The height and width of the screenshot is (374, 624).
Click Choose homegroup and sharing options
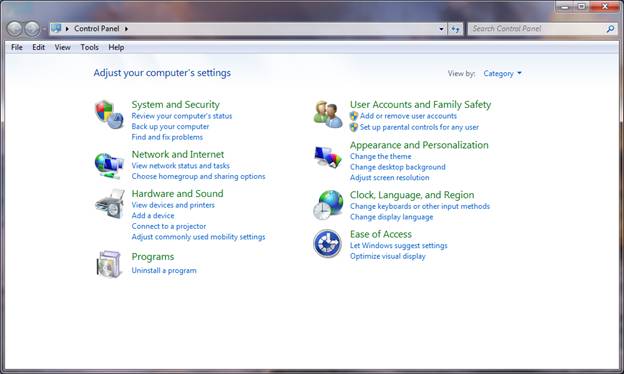coord(199,176)
